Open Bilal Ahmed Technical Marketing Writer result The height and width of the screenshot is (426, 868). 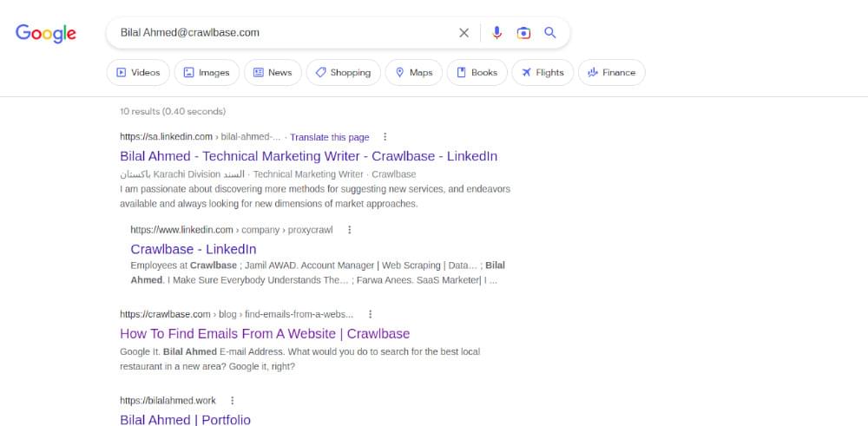pos(308,156)
